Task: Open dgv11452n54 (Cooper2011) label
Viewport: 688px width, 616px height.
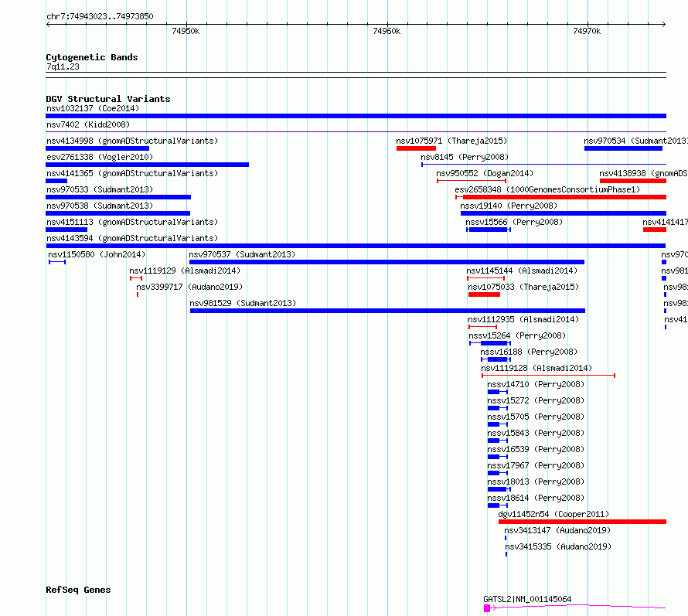Action: (x=553, y=514)
